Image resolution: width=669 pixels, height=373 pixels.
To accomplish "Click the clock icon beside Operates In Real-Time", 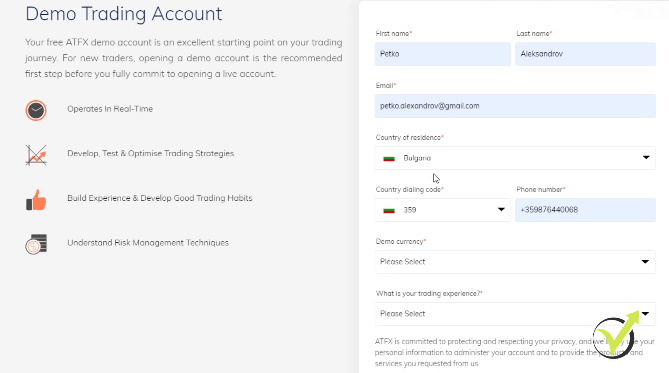I will [x=36, y=111].
